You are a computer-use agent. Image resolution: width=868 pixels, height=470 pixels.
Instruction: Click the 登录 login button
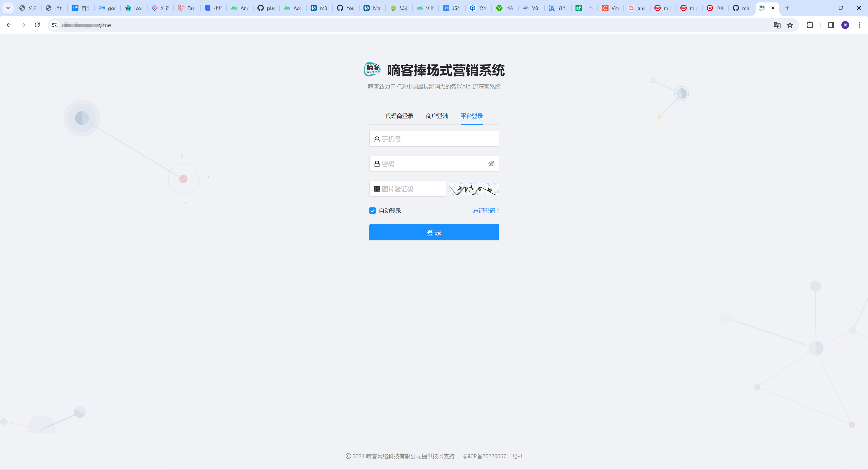point(434,232)
